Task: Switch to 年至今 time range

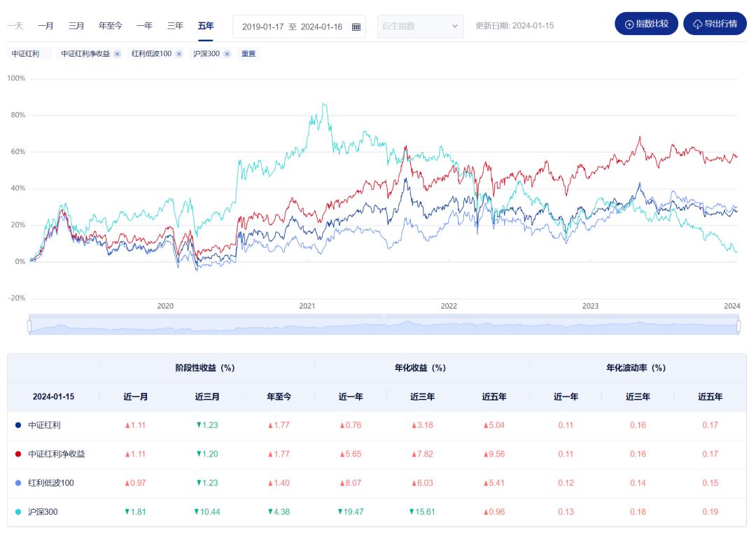Action: click(110, 26)
